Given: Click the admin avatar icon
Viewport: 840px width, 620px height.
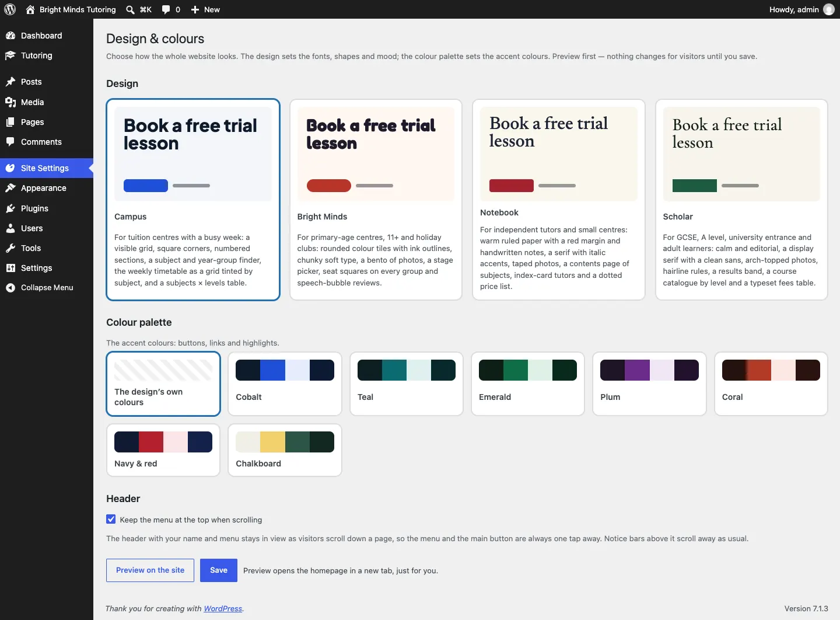Looking at the screenshot, I should [829, 9].
